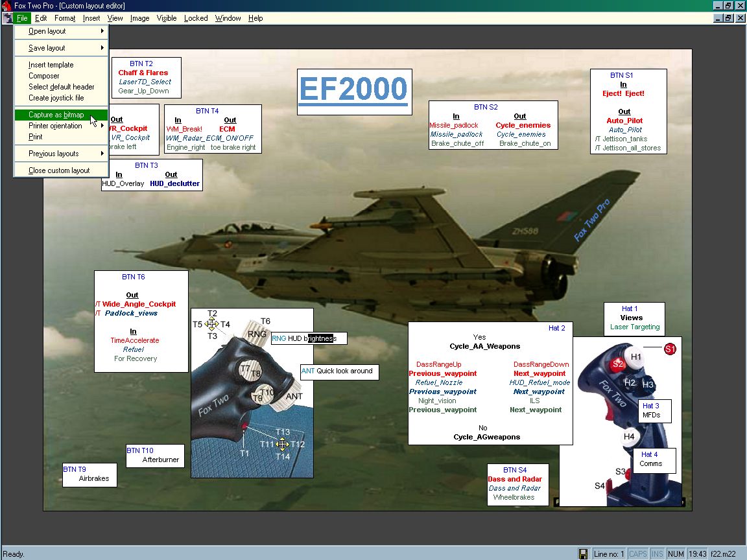Click the red S1 button marker on joystick

(670, 349)
